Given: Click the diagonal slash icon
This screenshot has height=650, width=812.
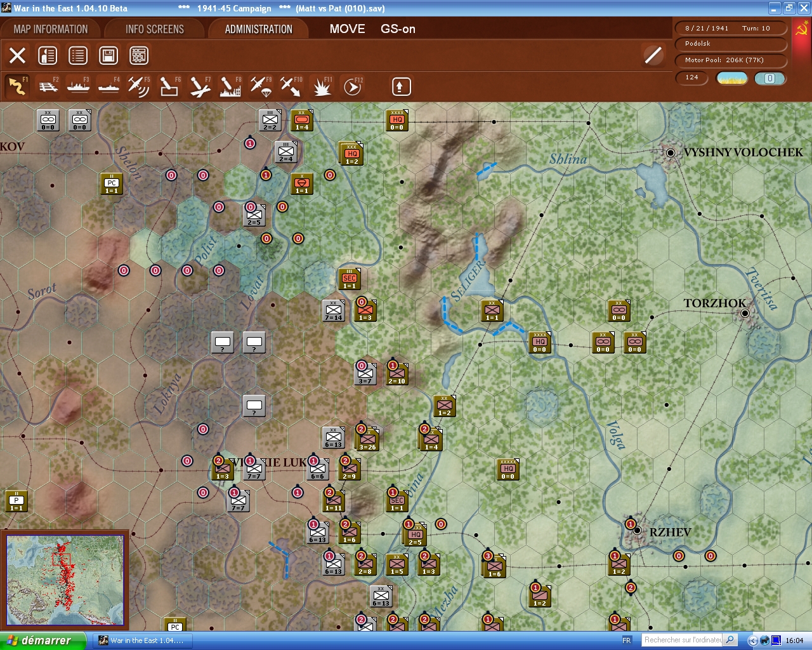Looking at the screenshot, I should click(653, 55).
